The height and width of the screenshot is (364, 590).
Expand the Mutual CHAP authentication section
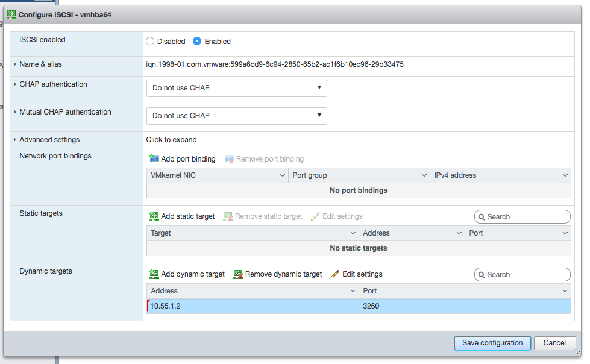click(14, 112)
